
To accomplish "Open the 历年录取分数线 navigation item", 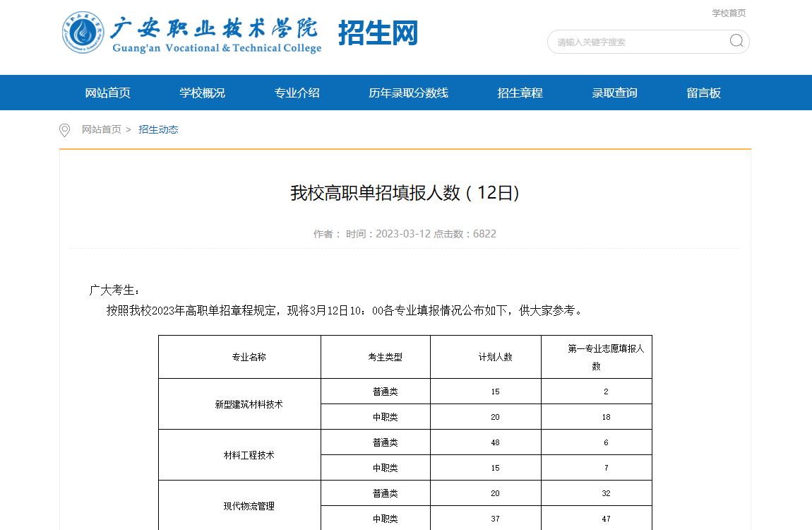I will click(x=409, y=93).
